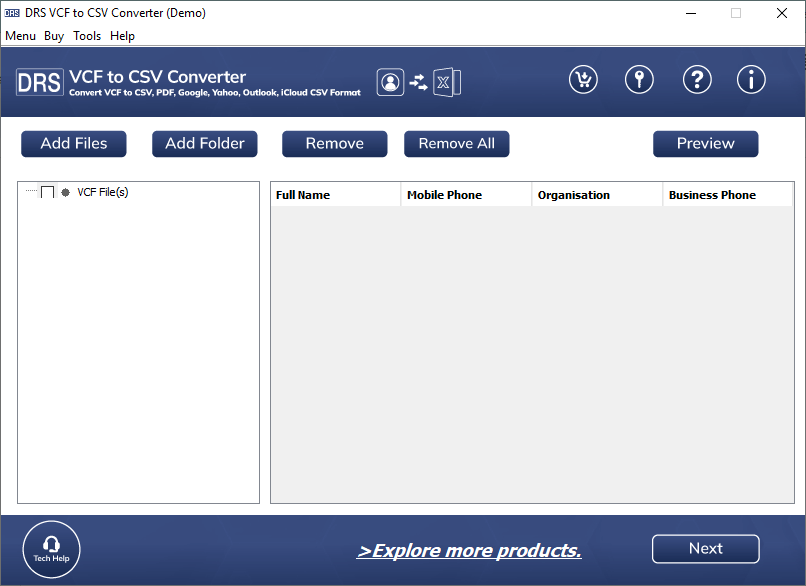Click the Remove button
The height and width of the screenshot is (586, 806).
335,143
